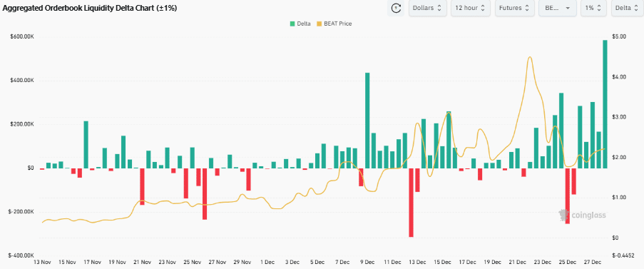Image resolution: width=644 pixels, height=269 pixels.
Task: Click the 21 Dec date axis label
Action: (517, 262)
